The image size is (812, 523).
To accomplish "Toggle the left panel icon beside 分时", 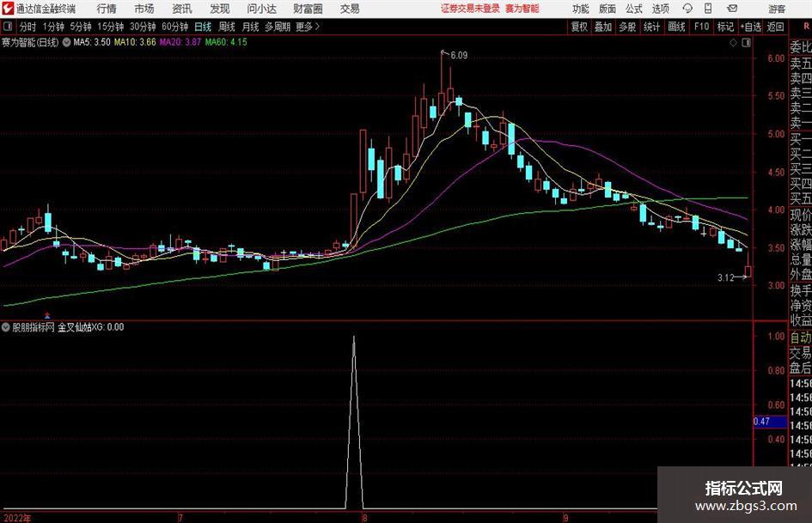I will click(7, 27).
